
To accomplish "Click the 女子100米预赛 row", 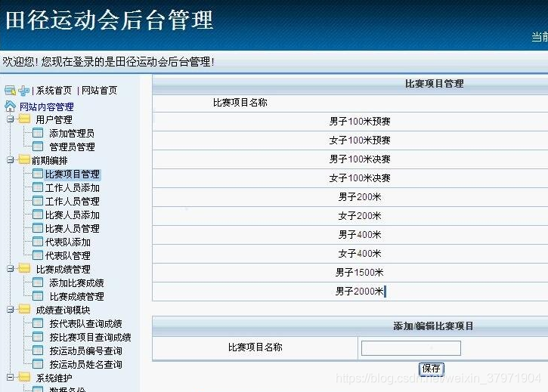I will pyautogui.click(x=350, y=140).
